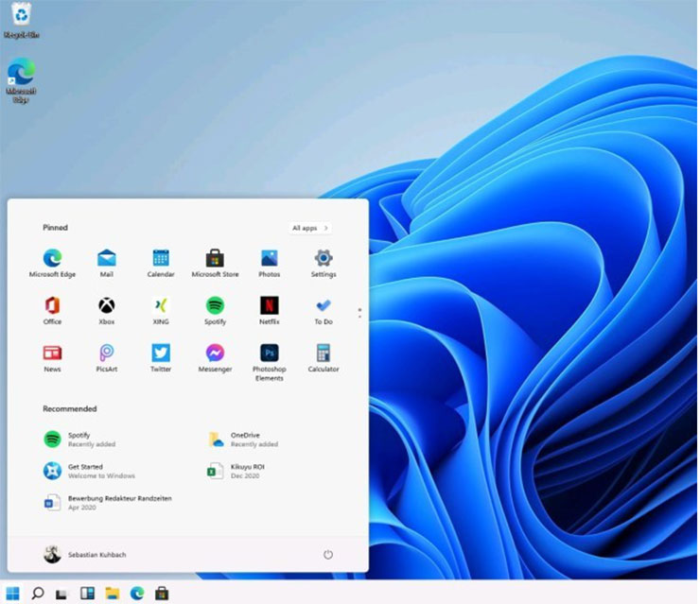
Task: Open recommended Spotify, recently added
Action: 80,440
